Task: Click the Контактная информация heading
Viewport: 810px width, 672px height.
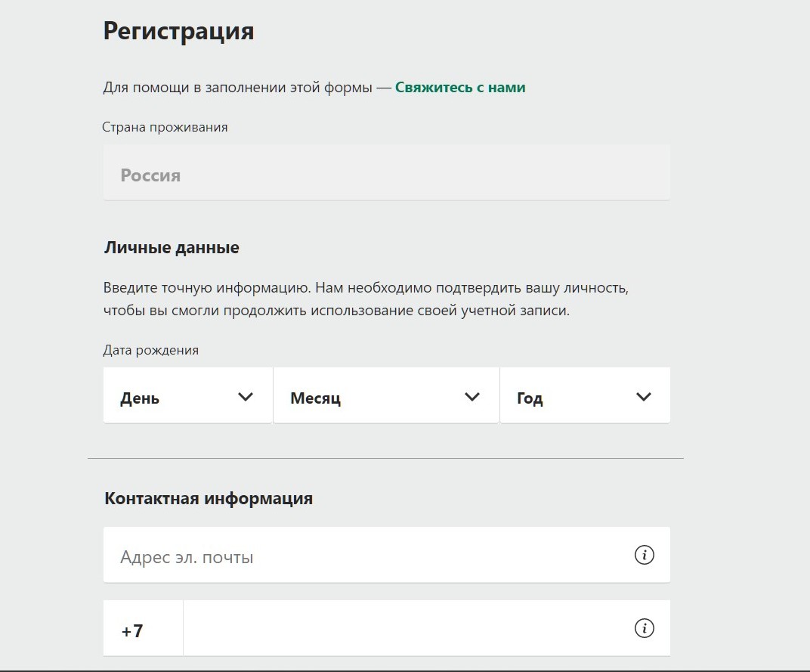Action: [x=209, y=498]
